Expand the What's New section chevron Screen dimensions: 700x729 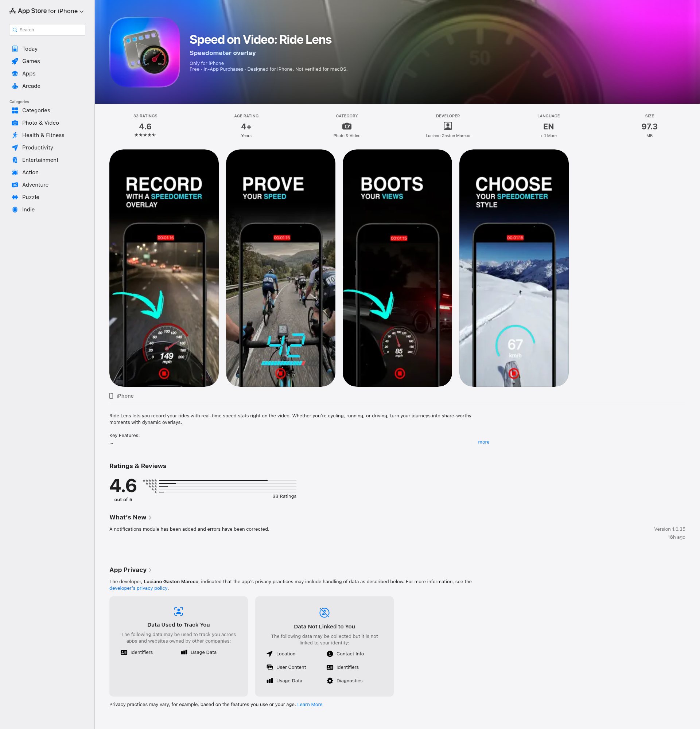(x=150, y=518)
